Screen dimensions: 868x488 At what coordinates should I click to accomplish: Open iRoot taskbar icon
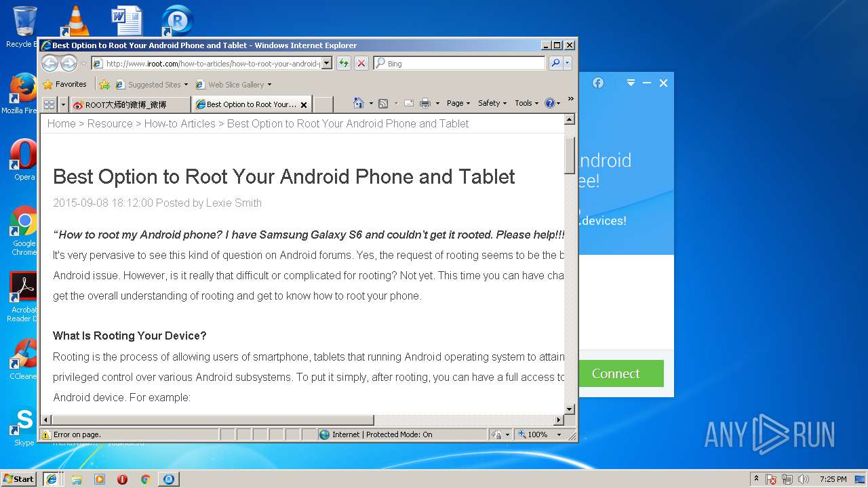tap(168, 479)
